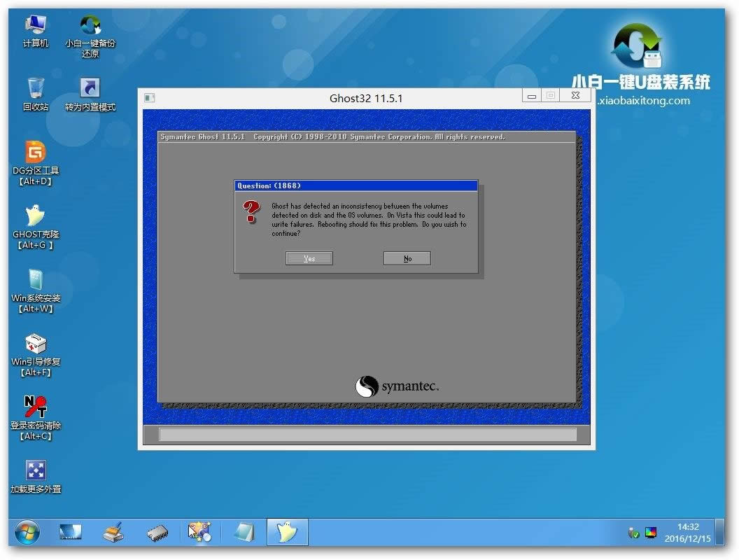Click the safely remove USB tray icon
Screen dimensions: 739x560
633,533
